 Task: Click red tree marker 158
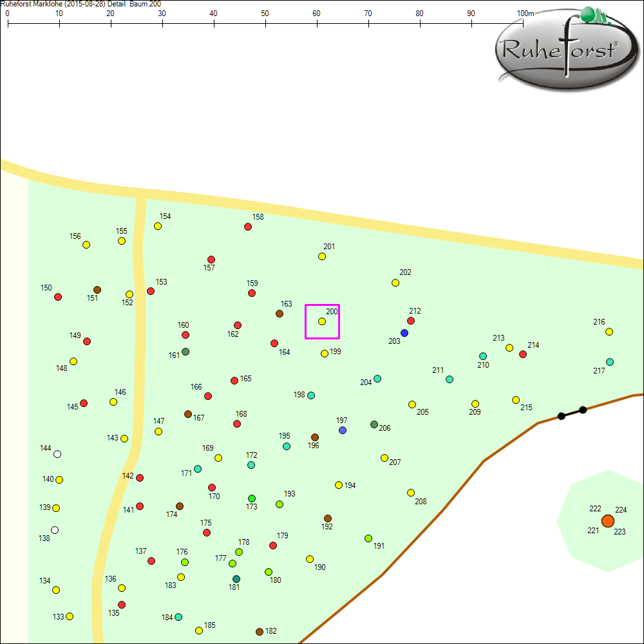tap(248, 227)
